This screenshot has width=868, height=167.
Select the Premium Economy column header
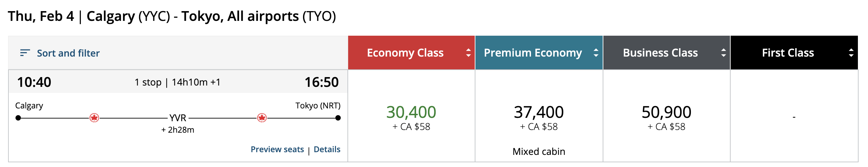click(533, 53)
